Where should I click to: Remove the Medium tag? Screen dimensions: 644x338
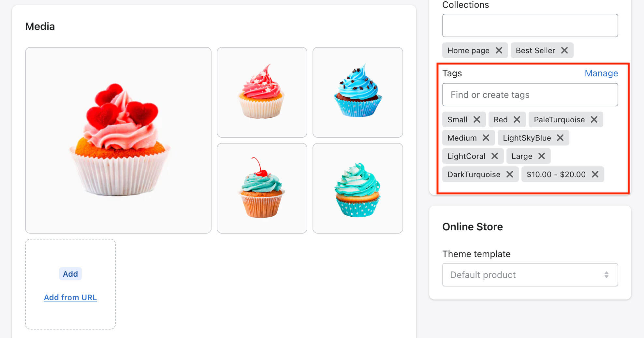[x=486, y=138]
